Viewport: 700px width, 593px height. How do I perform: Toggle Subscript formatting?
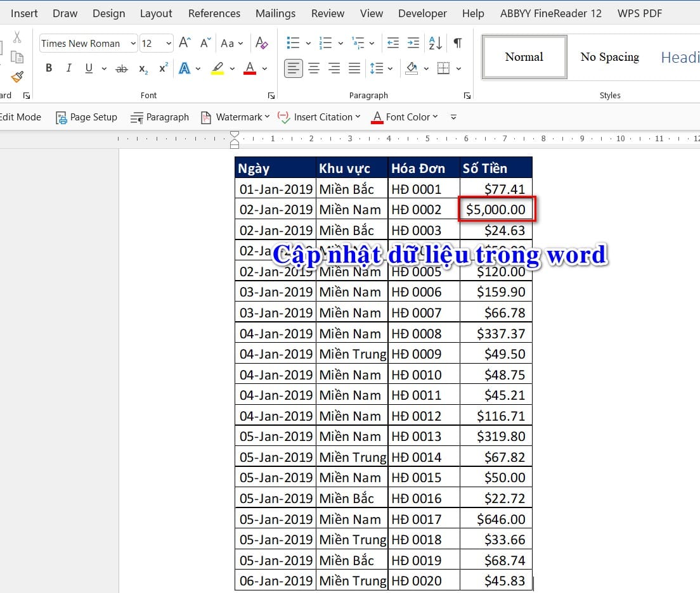tap(143, 68)
